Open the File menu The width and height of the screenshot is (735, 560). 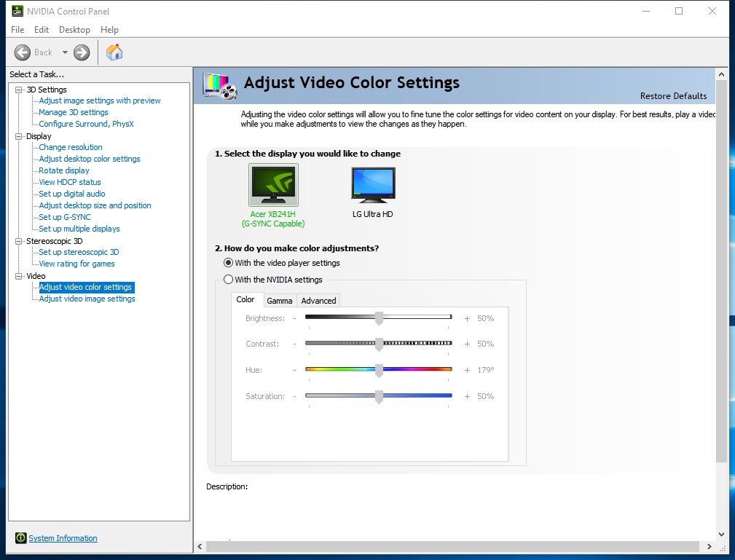click(17, 30)
